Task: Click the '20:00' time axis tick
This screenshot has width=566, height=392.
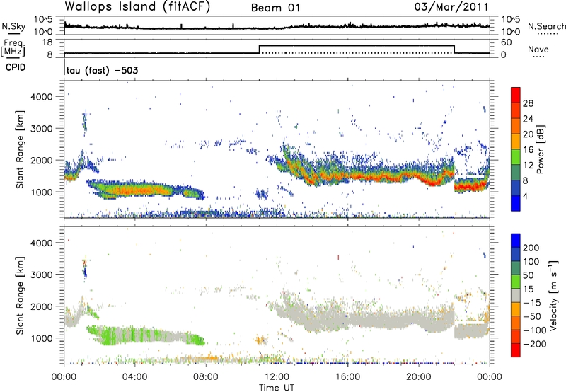Action: (x=418, y=377)
